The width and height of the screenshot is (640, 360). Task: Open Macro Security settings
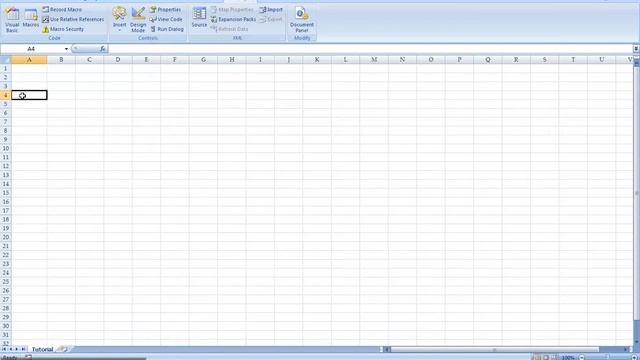[63, 29]
